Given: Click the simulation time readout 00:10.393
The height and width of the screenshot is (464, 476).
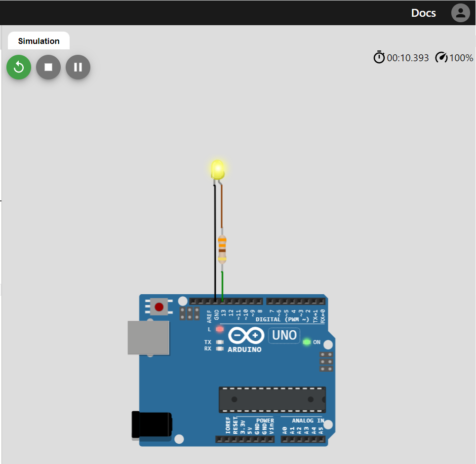Looking at the screenshot, I should pos(408,58).
